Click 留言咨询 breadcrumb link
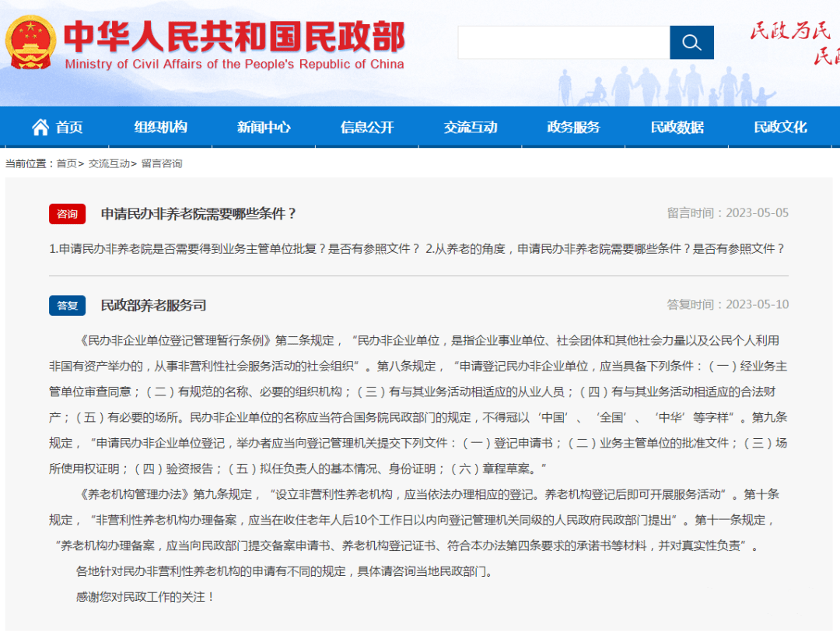This screenshot has width=840, height=639. point(162,163)
